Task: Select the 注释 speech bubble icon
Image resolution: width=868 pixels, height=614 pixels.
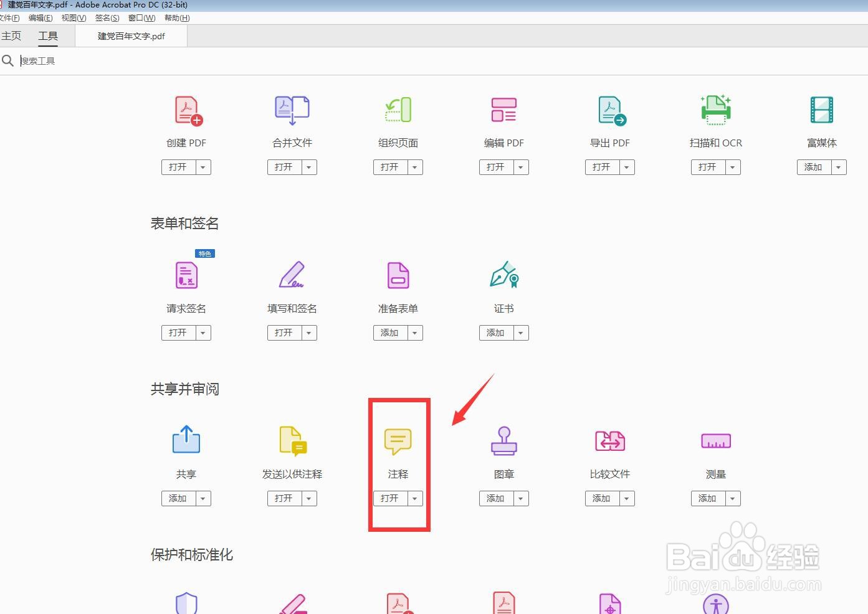Action: tap(398, 442)
